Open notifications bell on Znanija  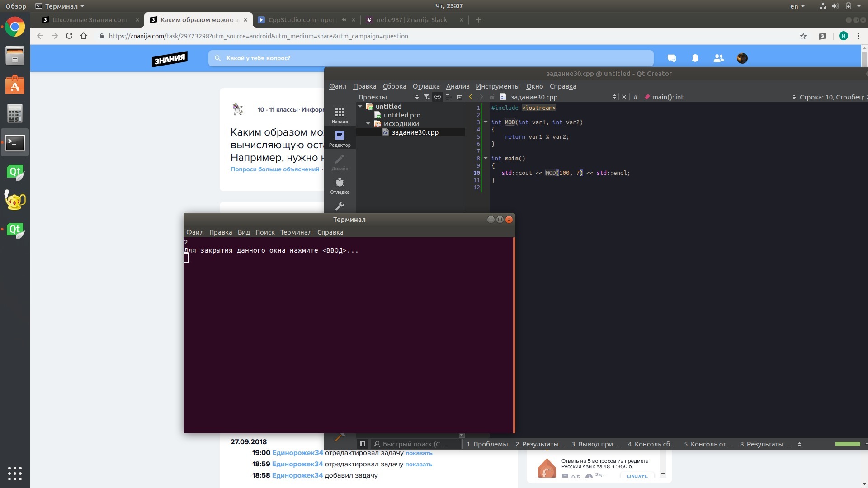click(x=695, y=58)
